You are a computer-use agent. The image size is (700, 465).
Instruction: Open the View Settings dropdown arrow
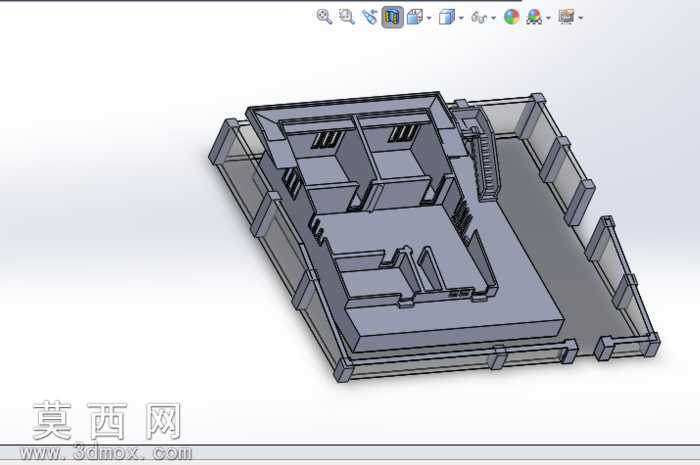(x=580, y=18)
